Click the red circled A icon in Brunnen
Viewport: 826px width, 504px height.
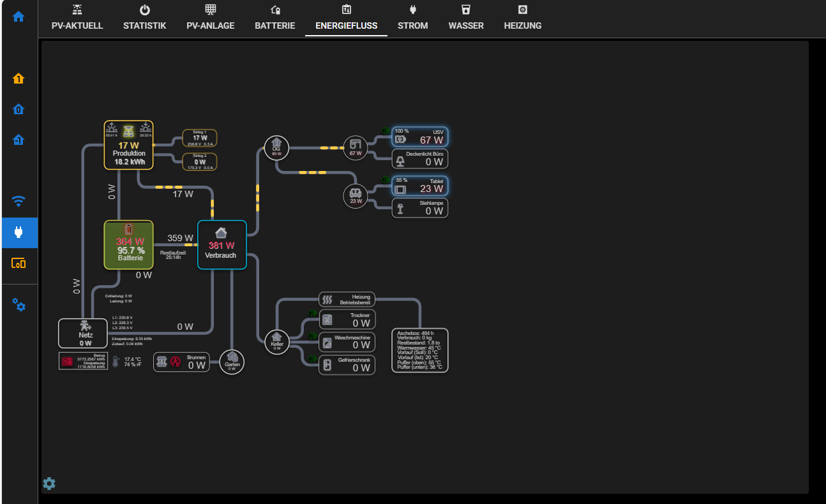(176, 362)
